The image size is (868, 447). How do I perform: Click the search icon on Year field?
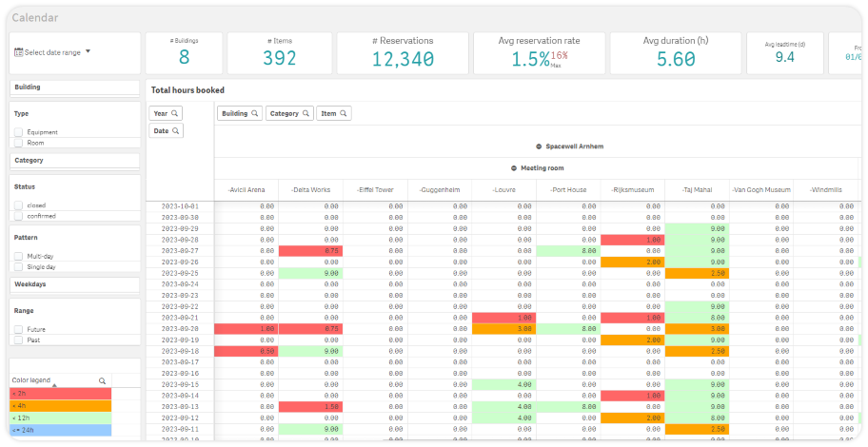tap(174, 113)
